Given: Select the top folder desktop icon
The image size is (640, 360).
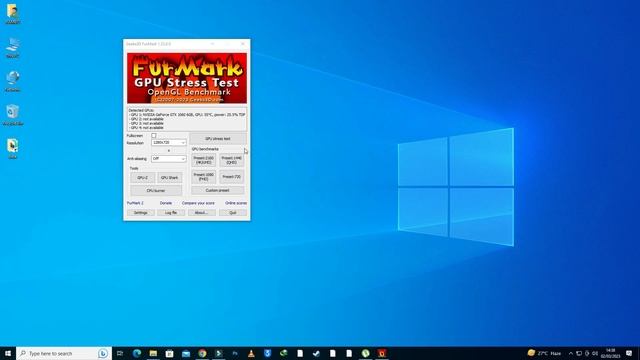Looking at the screenshot, I should point(13,14).
